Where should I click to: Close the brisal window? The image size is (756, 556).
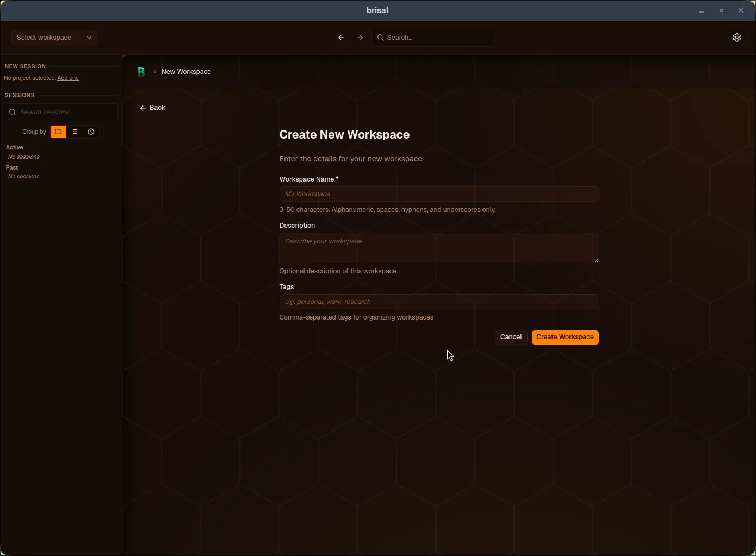(x=741, y=10)
